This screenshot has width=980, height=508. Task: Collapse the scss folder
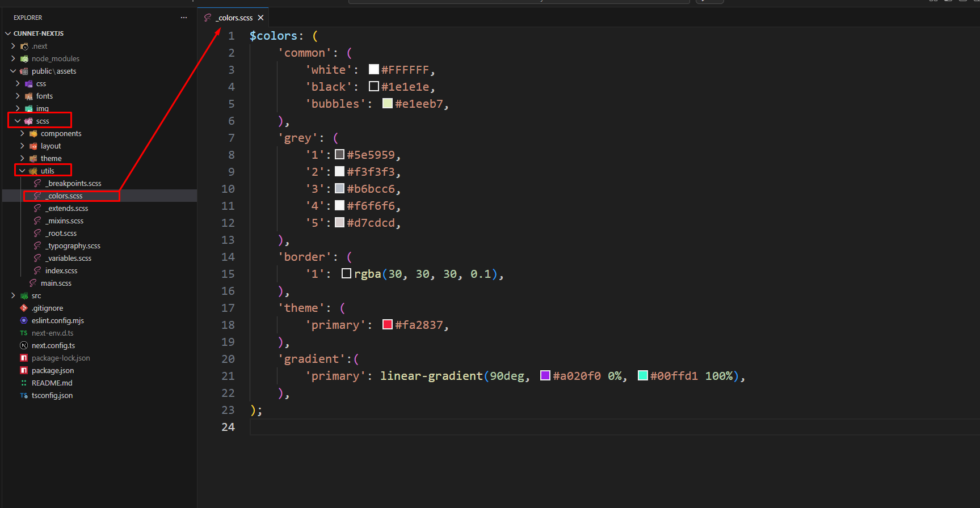(x=18, y=121)
